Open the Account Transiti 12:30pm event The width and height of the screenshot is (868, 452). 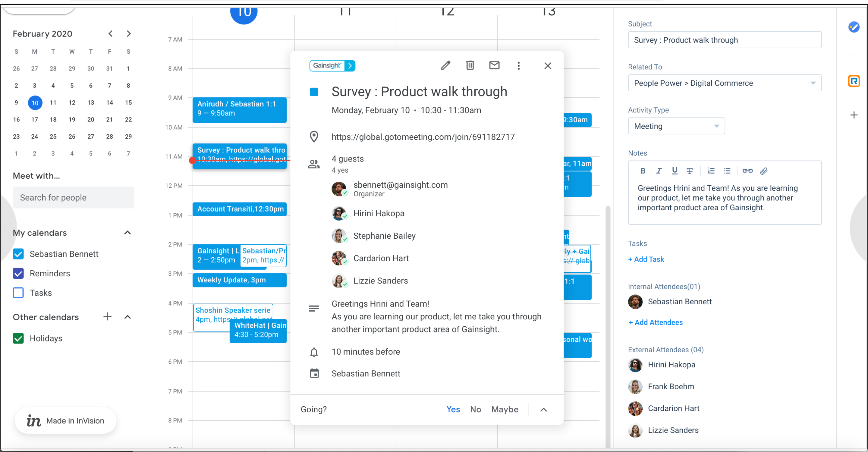(239, 209)
